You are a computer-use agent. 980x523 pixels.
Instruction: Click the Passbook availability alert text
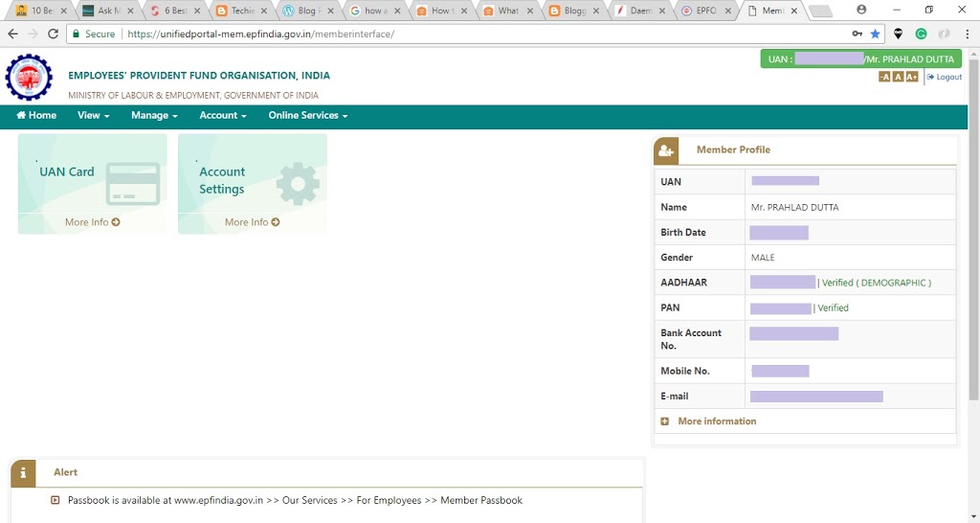point(295,500)
